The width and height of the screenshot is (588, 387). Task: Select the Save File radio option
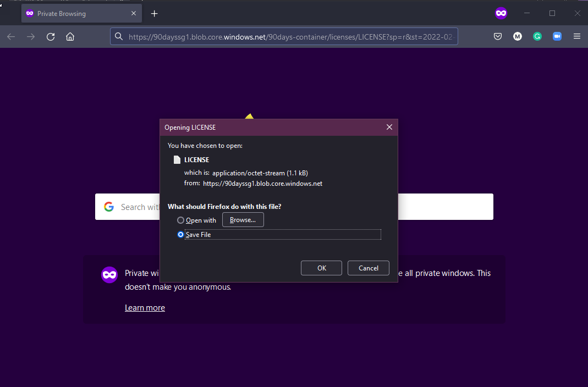[181, 235]
